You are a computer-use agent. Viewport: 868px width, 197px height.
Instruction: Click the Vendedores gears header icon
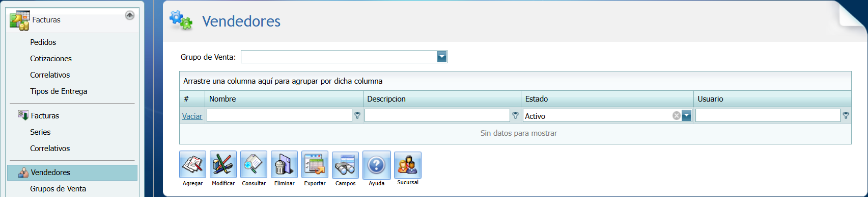tap(181, 20)
